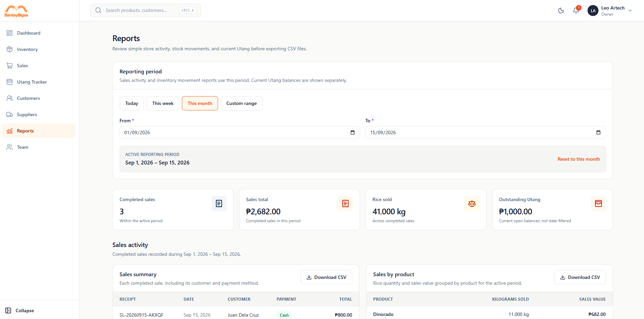Click the From date field
Image resolution: width=644 pixels, height=319 pixels.
point(240,132)
